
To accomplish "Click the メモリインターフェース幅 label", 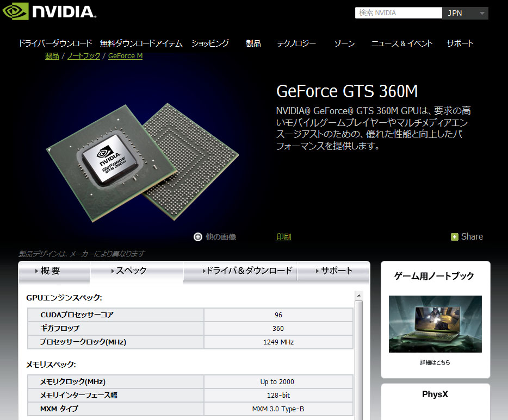I will pos(78,396).
